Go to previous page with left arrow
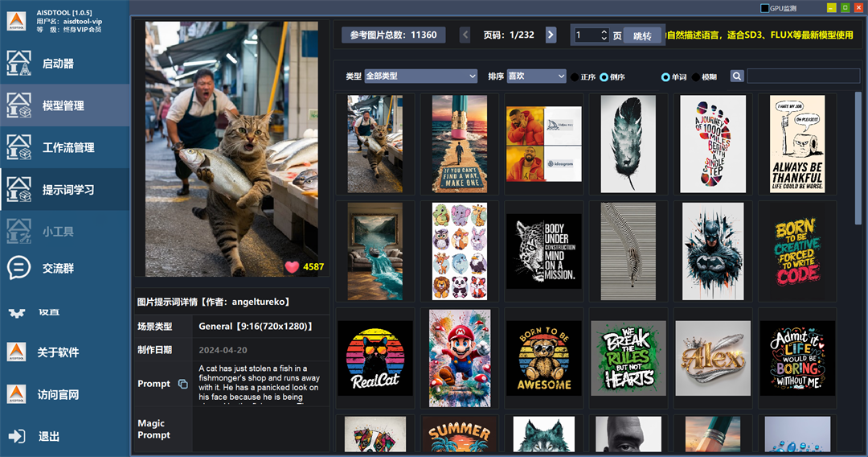This screenshot has width=868, height=457. (x=465, y=35)
